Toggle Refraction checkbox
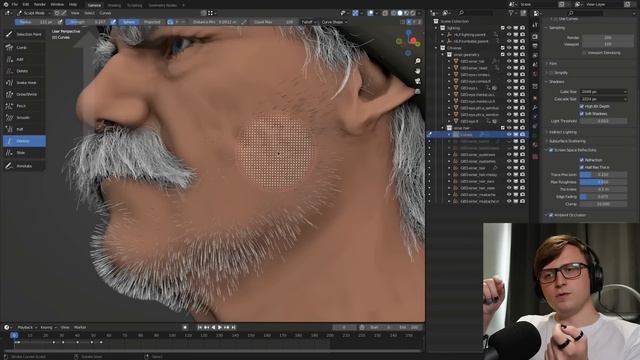 pos(582,160)
